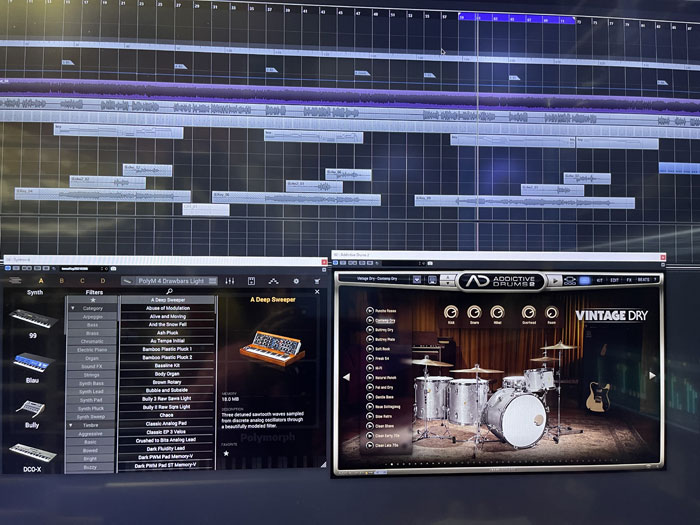Toggle the Organ category filter
This screenshot has height=525, width=700.
[x=92, y=358]
